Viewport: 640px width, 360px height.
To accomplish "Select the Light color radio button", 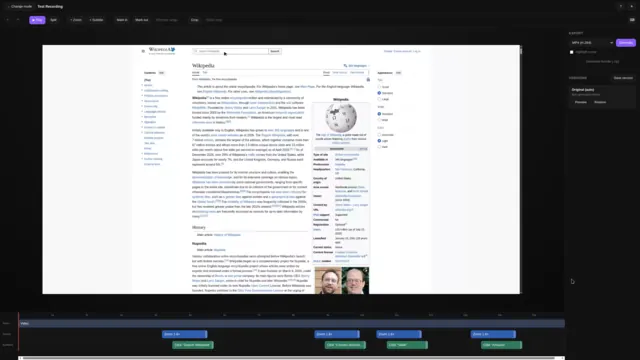I will click(379, 141).
